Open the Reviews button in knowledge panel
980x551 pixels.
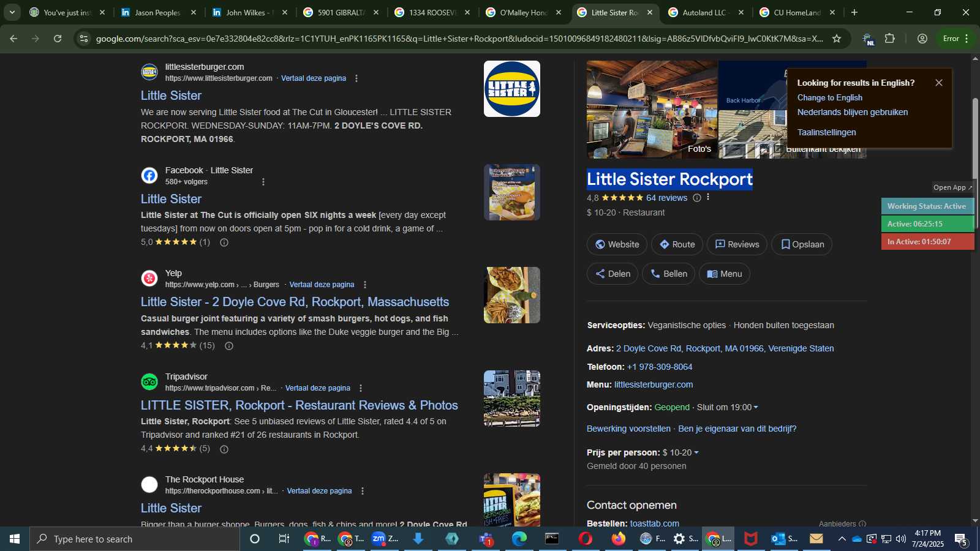click(x=737, y=244)
